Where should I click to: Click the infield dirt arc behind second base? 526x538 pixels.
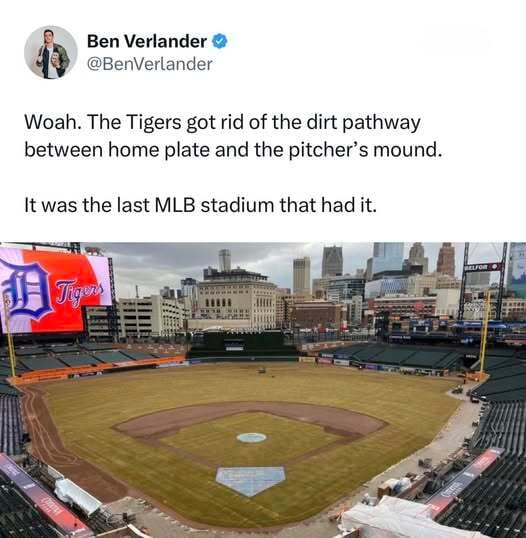[x=249, y=412]
